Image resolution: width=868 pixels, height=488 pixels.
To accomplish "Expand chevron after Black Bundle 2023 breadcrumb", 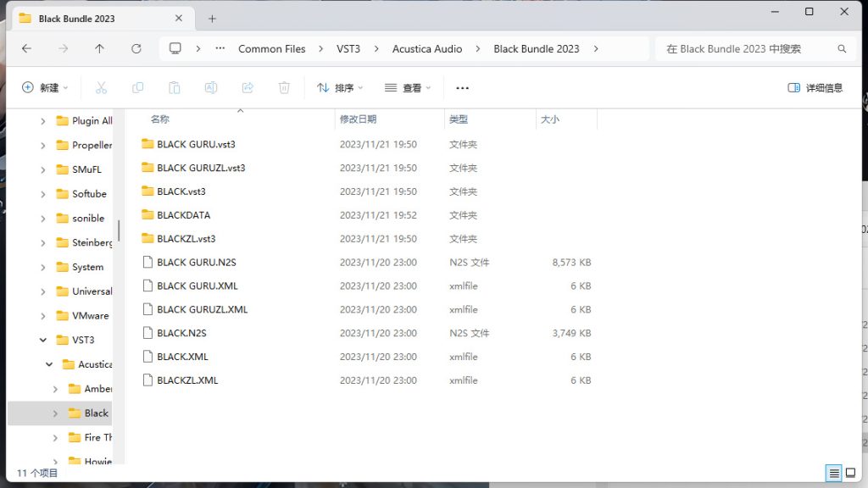I will click(596, 48).
